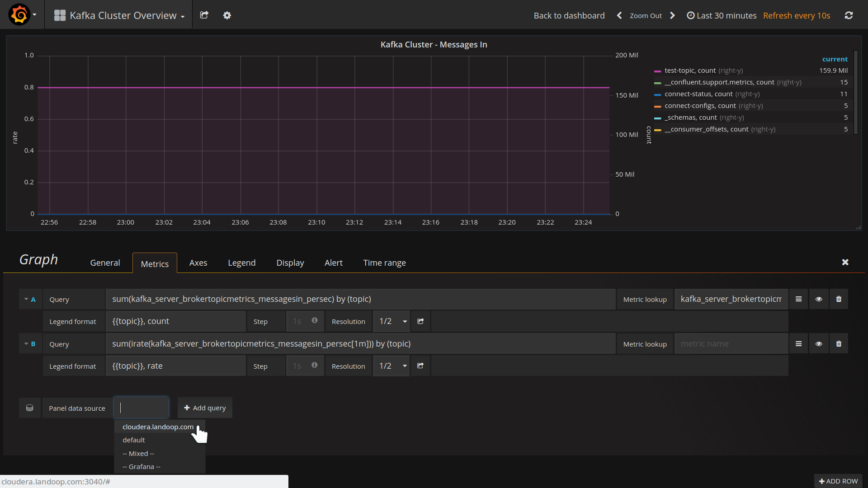Viewport: 868px width, 488px height.
Task: Delete query A with trash icon
Action: [x=839, y=299]
